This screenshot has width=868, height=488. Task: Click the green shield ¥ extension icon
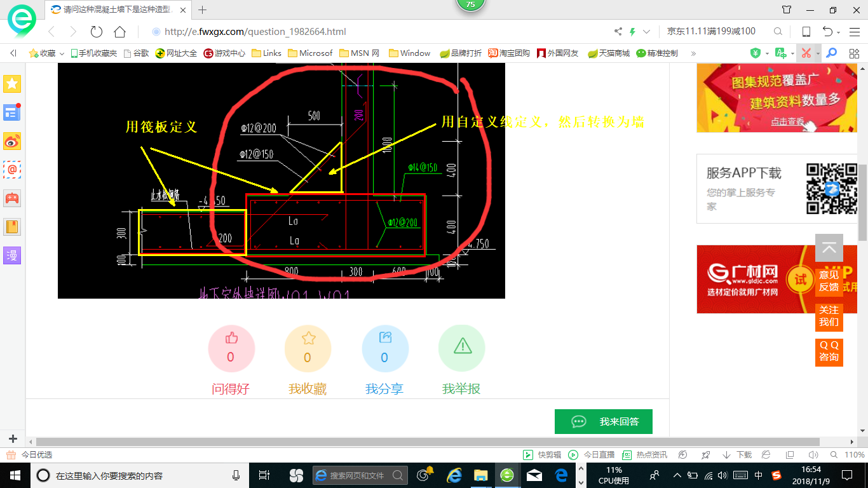click(x=756, y=53)
